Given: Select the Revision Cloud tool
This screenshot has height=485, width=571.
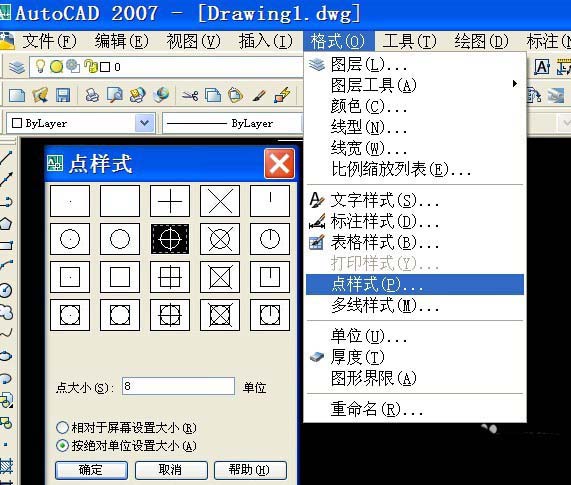Looking at the screenshot, I should pyautogui.click(x=6, y=312).
